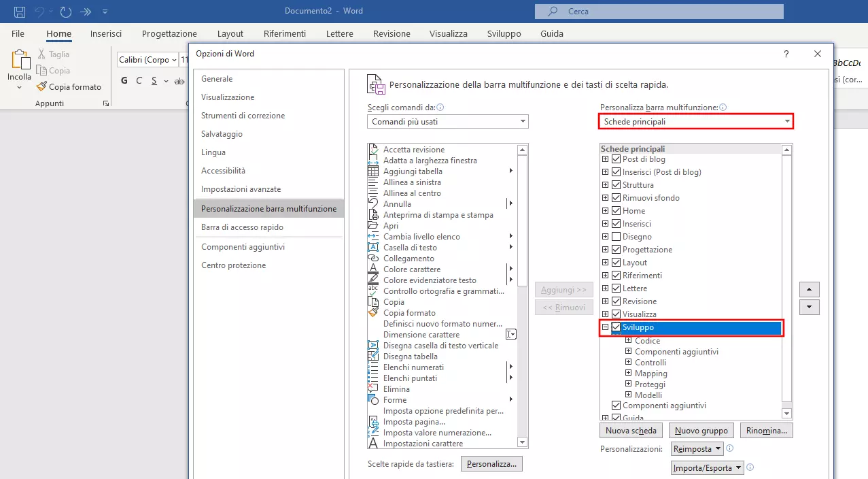Uncheck the Riferimenti checkbox

coord(616,276)
